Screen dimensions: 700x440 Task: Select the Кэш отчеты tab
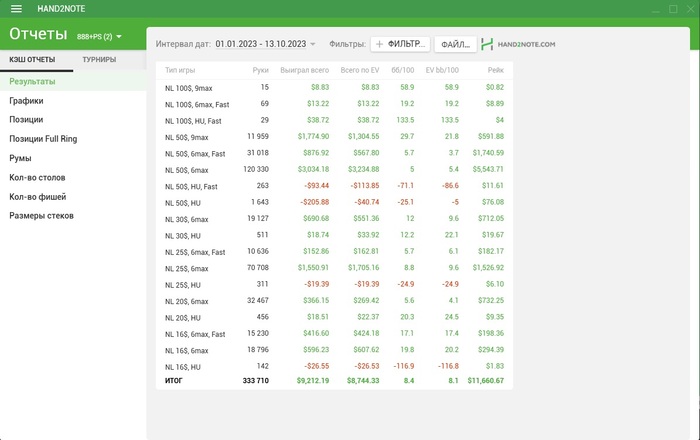point(32,59)
